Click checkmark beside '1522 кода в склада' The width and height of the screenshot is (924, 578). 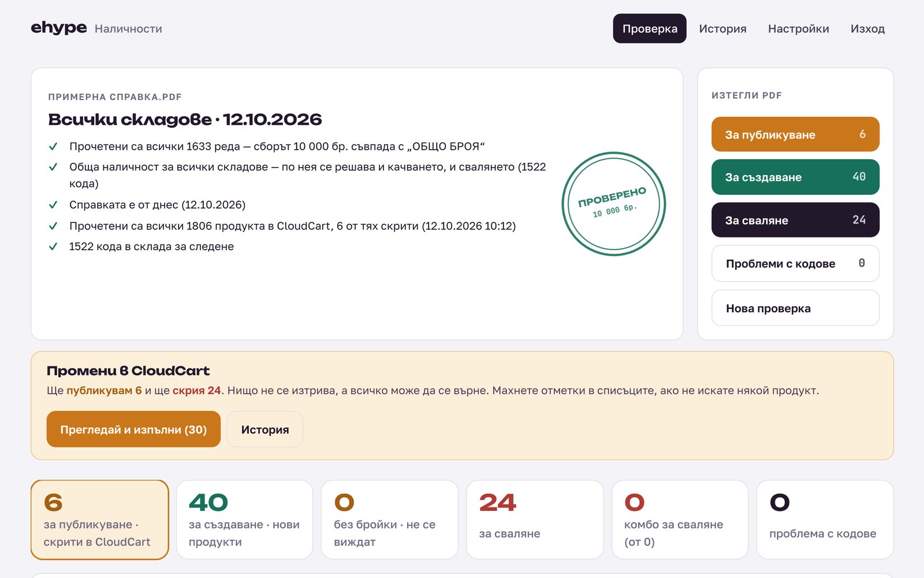[x=53, y=246]
